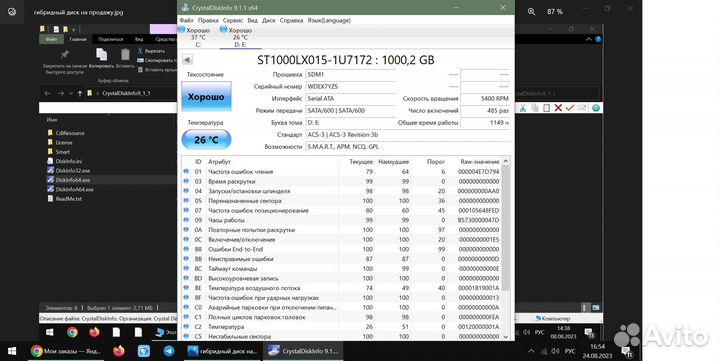The image size is (720, 361).
Task: Click the 26 °C temperature button
Action: (206, 140)
